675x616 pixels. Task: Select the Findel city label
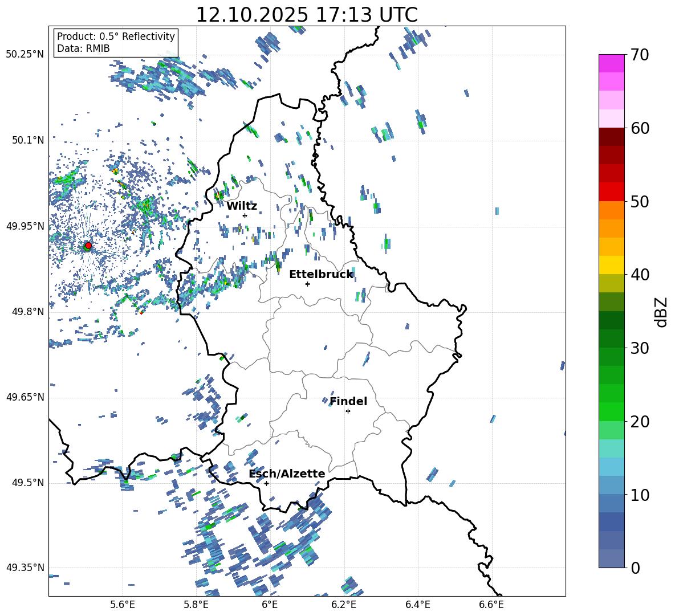click(348, 401)
